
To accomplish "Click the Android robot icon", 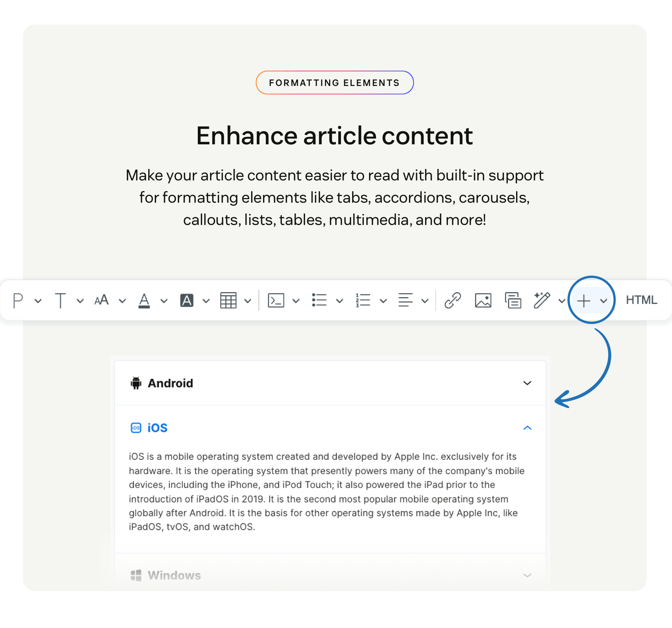I will pyautogui.click(x=136, y=383).
